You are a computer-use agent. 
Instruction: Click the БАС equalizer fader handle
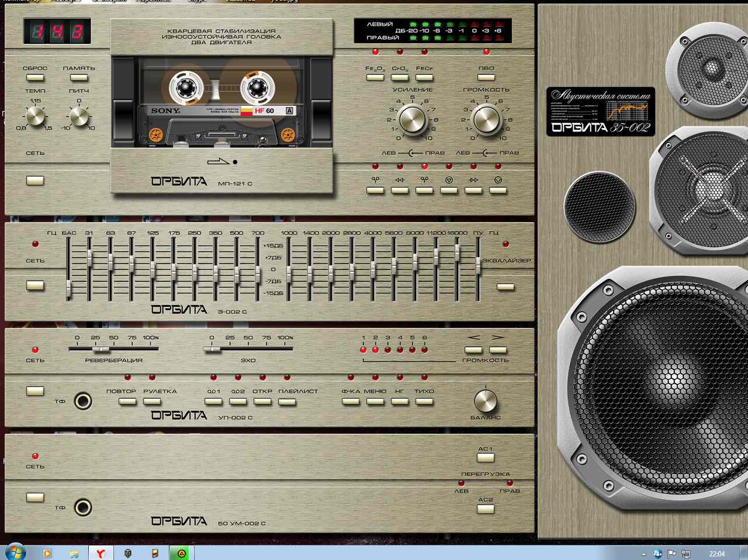[x=68, y=289]
